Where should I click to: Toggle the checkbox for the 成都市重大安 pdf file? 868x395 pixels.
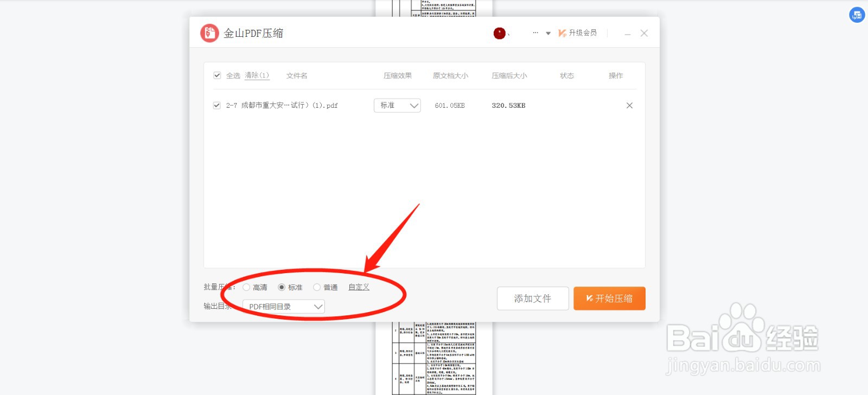click(x=217, y=105)
